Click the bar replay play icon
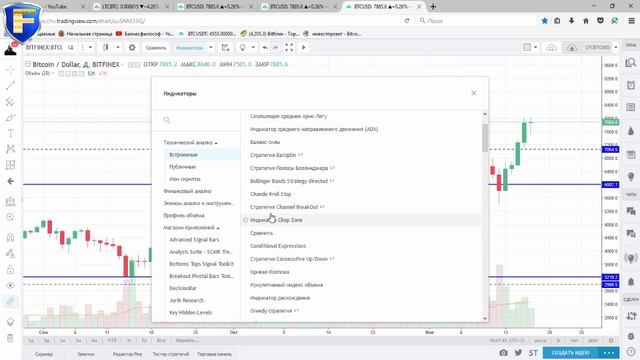Image resolution: width=640 pixels, height=360 pixels. pyautogui.click(x=304, y=48)
